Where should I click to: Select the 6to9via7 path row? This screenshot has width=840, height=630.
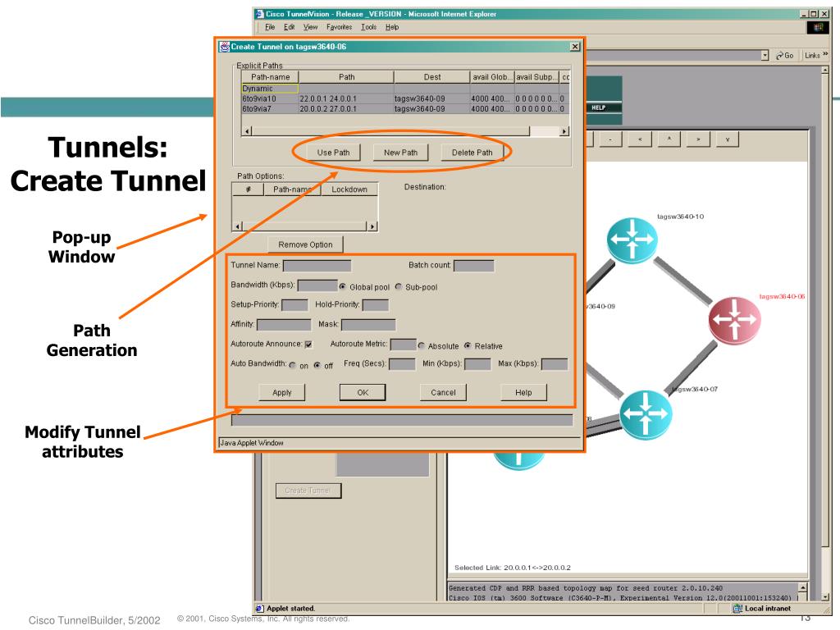[405, 109]
